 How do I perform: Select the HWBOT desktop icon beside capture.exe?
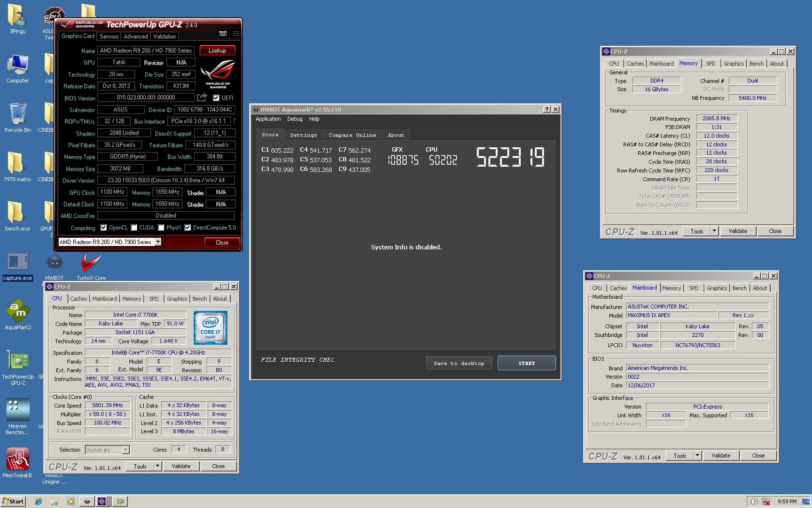coord(54,266)
